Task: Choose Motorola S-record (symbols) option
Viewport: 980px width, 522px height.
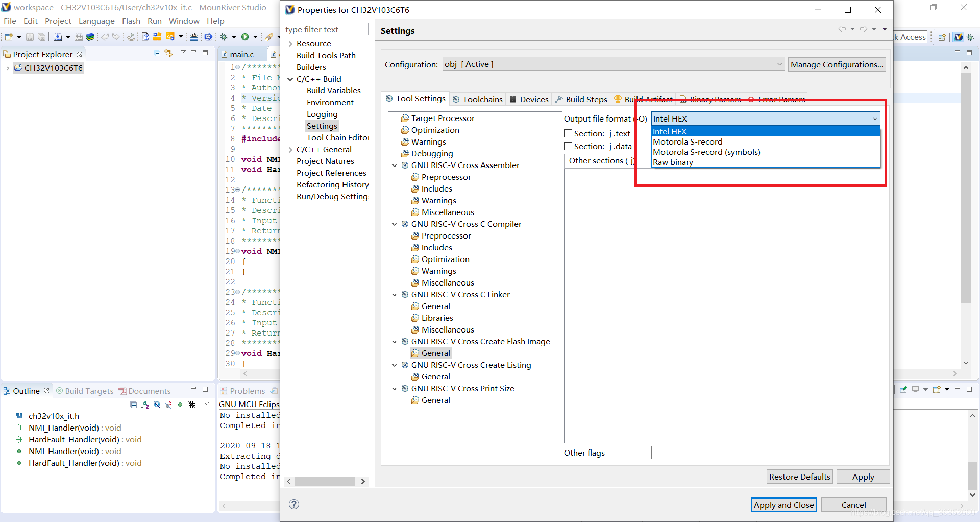Action: pos(766,152)
